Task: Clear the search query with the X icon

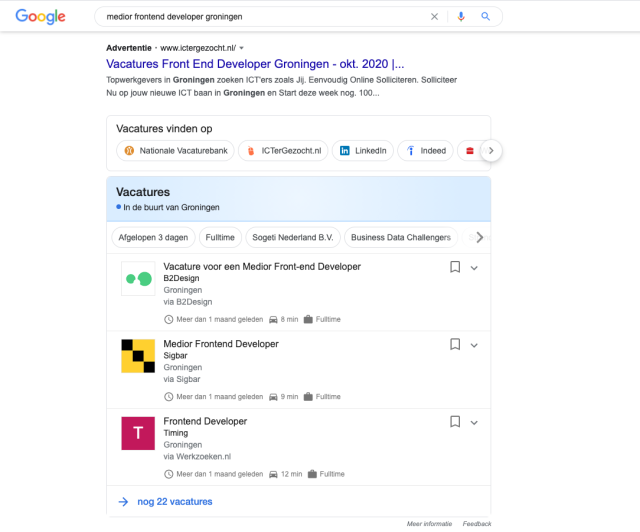Action: pyautogui.click(x=434, y=16)
